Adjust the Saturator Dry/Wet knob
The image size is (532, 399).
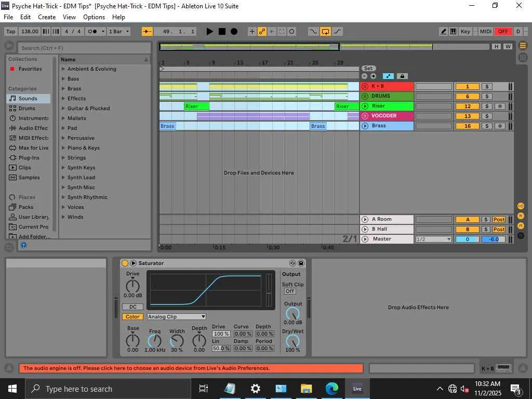coord(292,341)
